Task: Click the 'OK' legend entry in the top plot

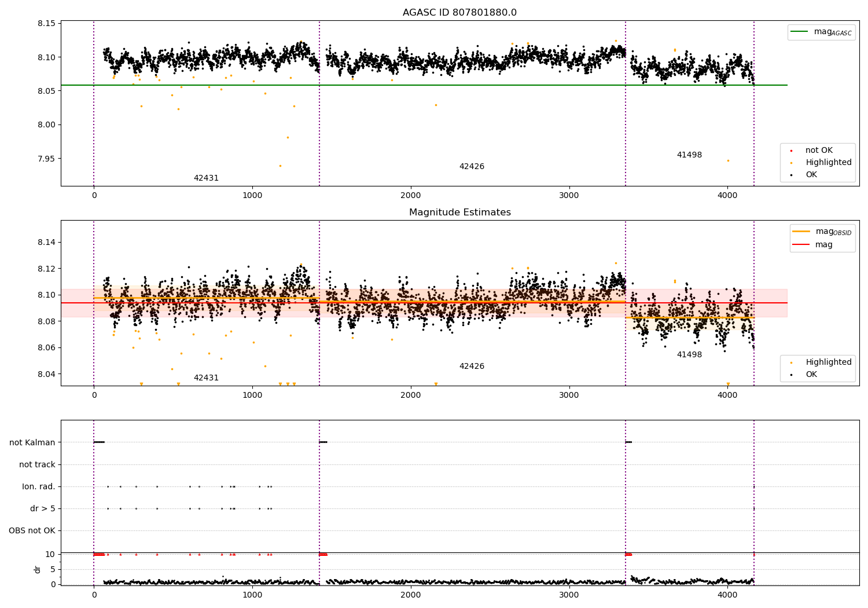Action: (811, 175)
